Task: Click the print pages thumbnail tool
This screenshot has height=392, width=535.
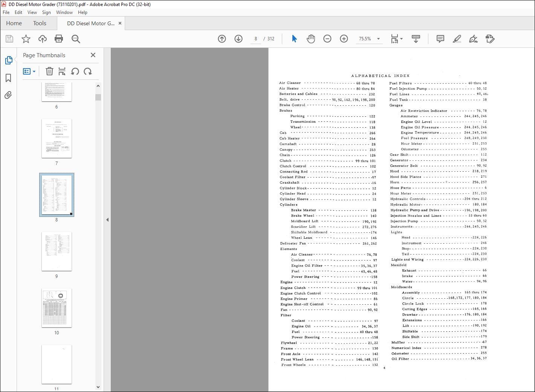Action: pyautogui.click(x=62, y=71)
